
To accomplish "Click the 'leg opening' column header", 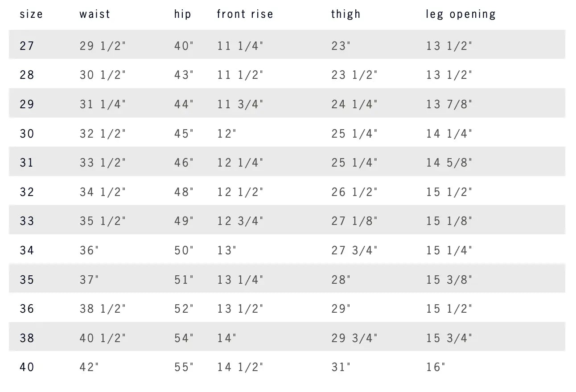I will pos(461,14).
